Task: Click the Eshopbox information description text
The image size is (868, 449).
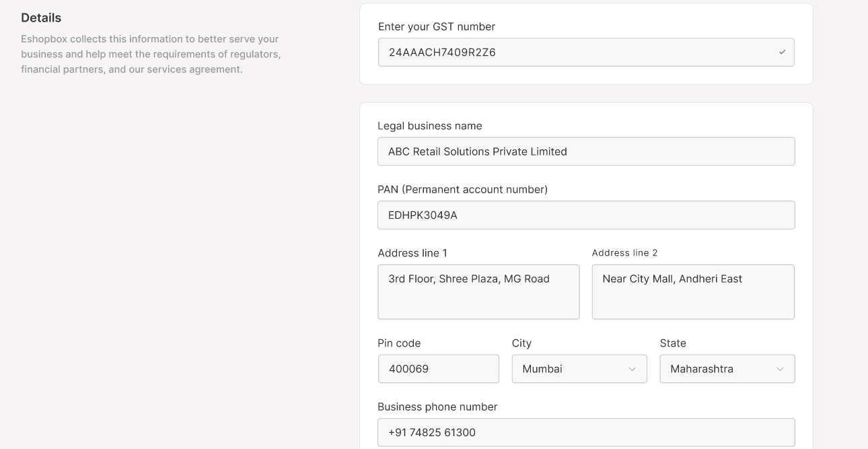Action: point(151,54)
